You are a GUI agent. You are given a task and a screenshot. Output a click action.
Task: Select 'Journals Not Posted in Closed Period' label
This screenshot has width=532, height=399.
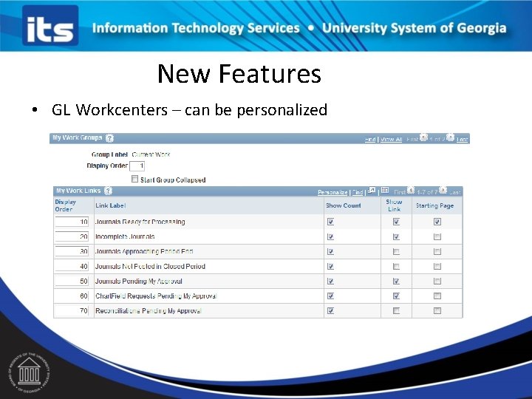coord(150,266)
